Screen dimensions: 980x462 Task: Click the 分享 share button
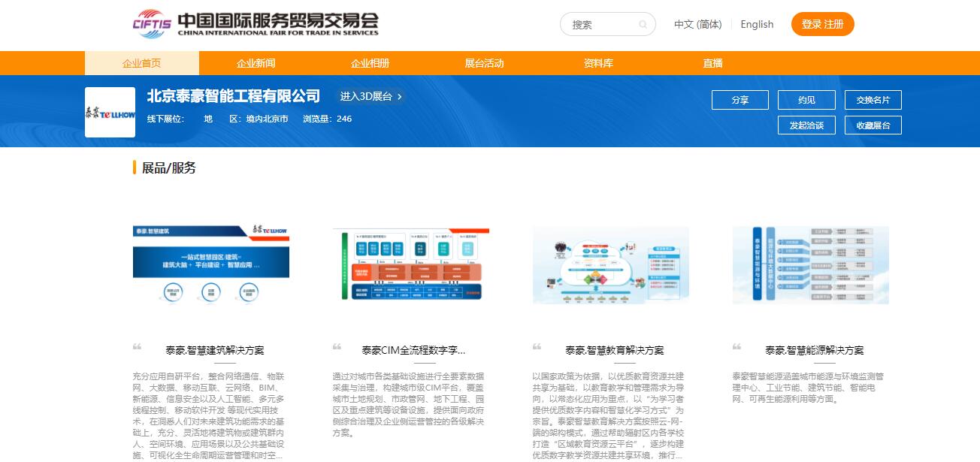(740, 100)
